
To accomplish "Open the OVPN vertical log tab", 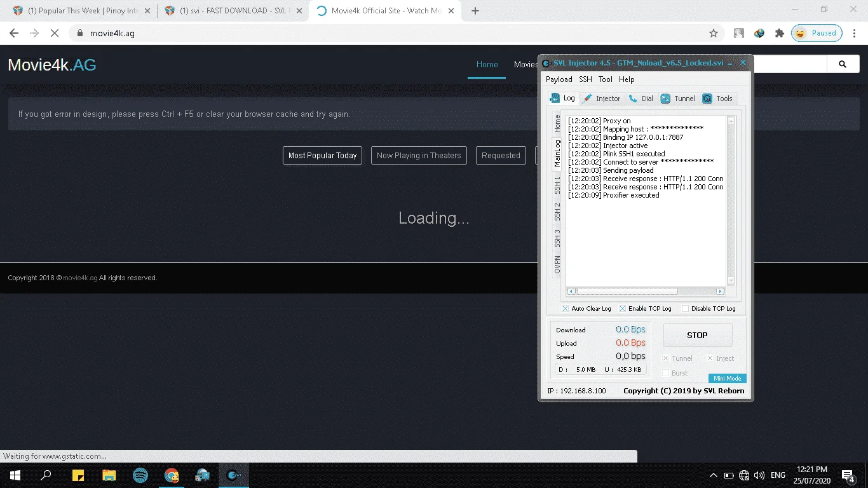I will coord(557,265).
